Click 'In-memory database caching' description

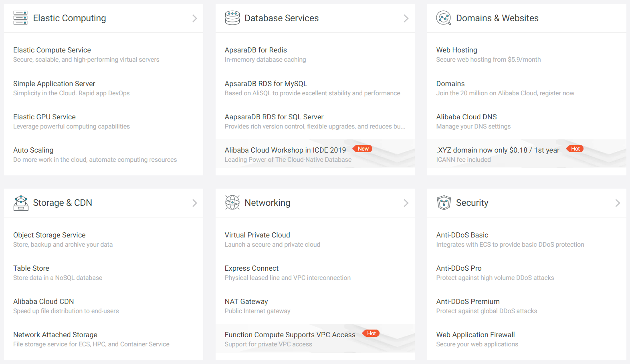[265, 60]
